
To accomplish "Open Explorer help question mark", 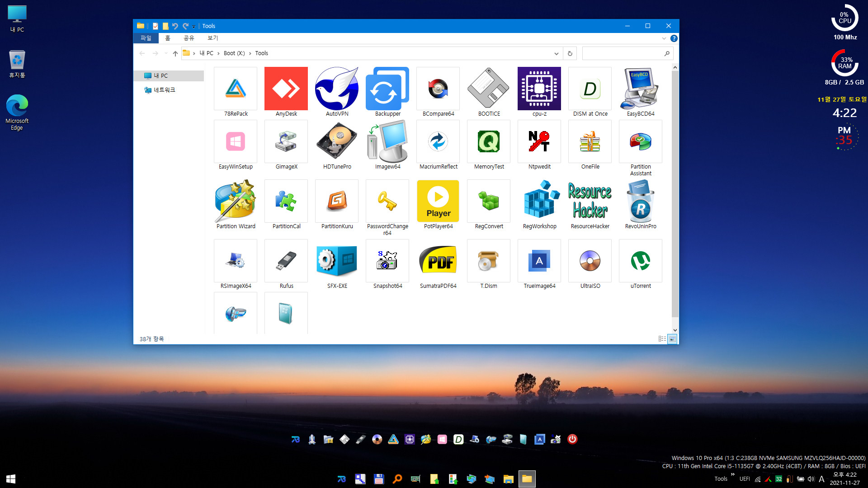I will [674, 38].
